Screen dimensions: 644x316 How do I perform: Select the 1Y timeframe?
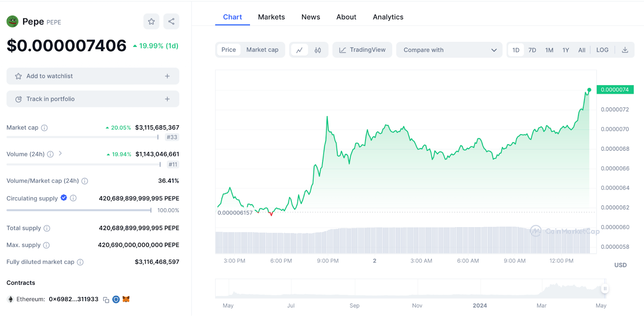566,50
